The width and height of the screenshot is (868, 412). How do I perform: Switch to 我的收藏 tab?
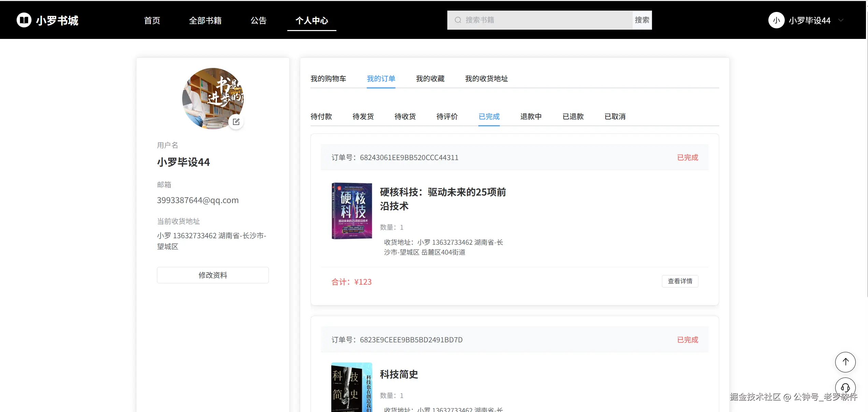pos(430,79)
